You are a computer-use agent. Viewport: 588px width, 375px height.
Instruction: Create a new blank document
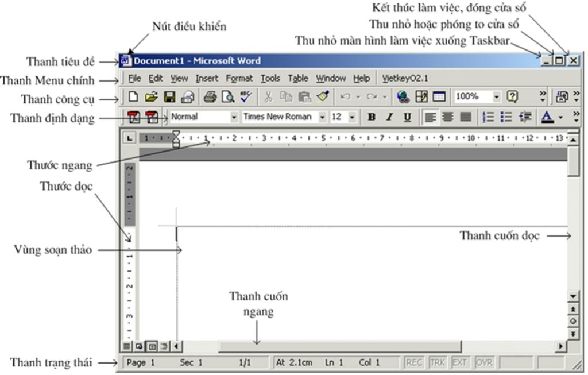133,96
